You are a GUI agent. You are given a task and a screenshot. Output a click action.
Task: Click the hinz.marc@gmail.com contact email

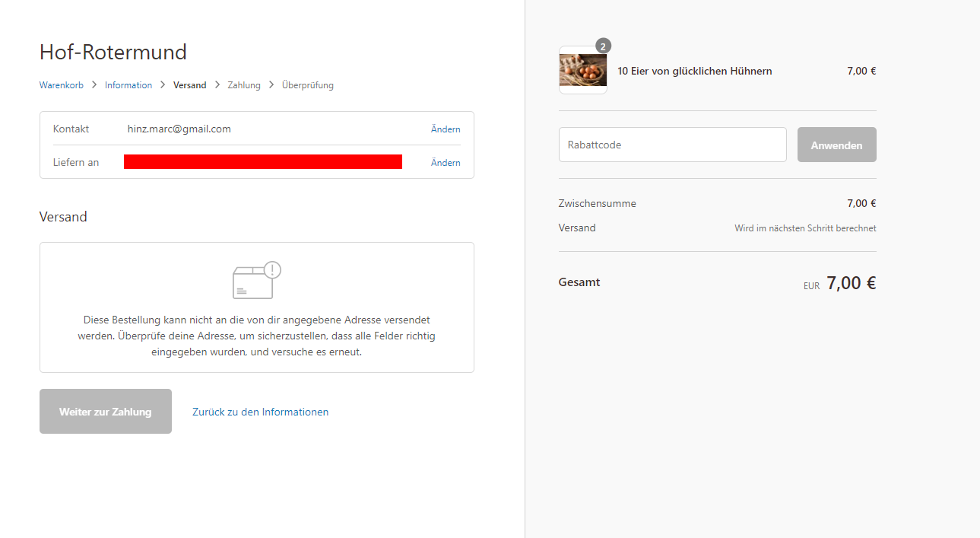pyautogui.click(x=179, y=129)
